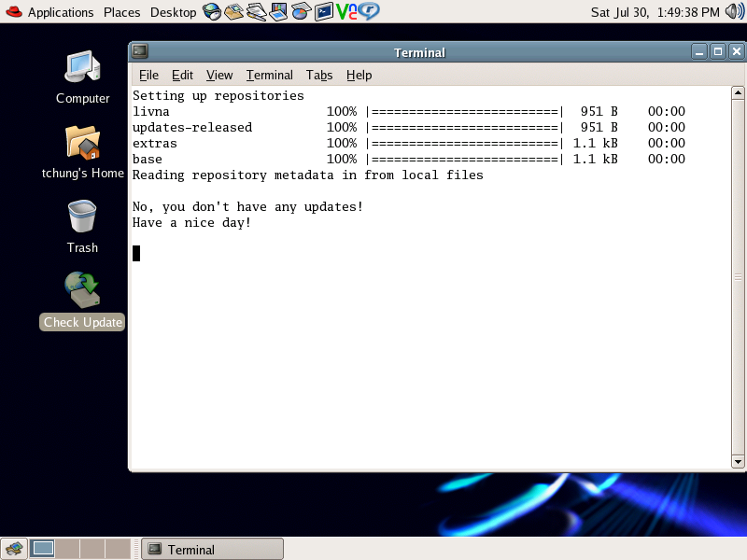Click the terminal scrollbar down arrow
Image resolution: width=747 pixels, height=560 pixels.
[738, 461]
